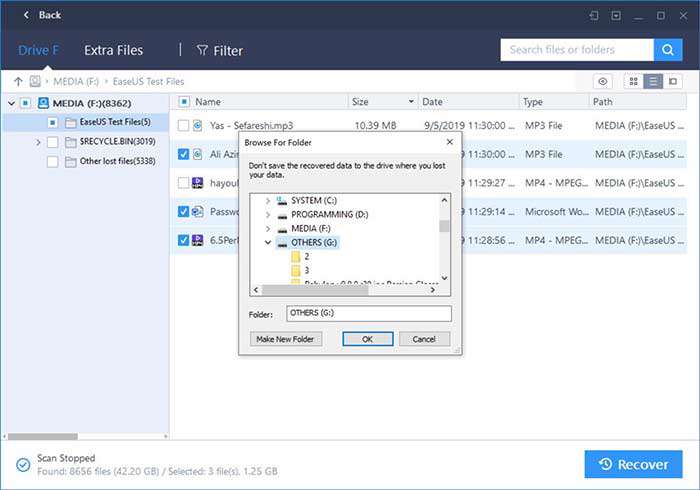The height and width of the screenshot is (490, 700).
Task: Toggle the preview eye icon
Action: [603, 81]
